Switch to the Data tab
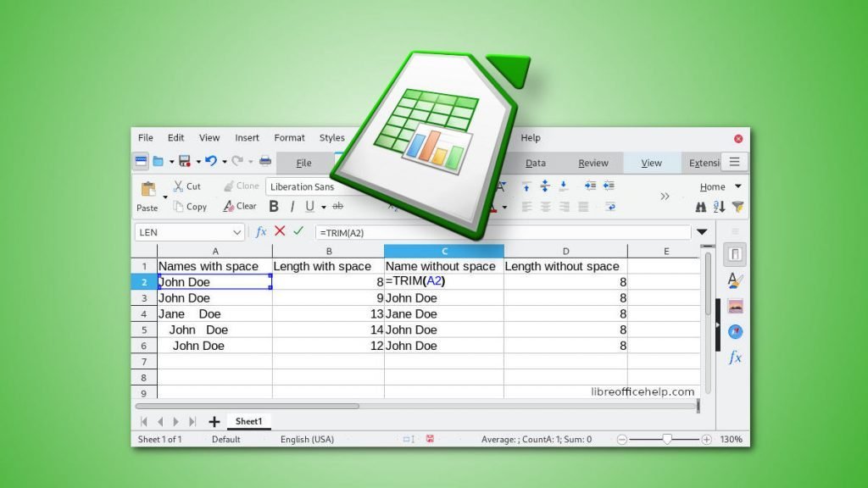 tap(536, 163)
